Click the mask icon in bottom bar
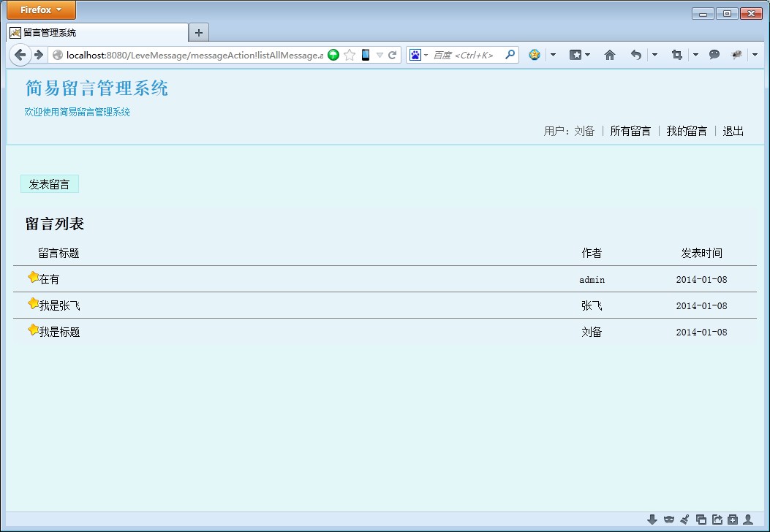This screenshot has width=770, height=532. coord(669,520)
